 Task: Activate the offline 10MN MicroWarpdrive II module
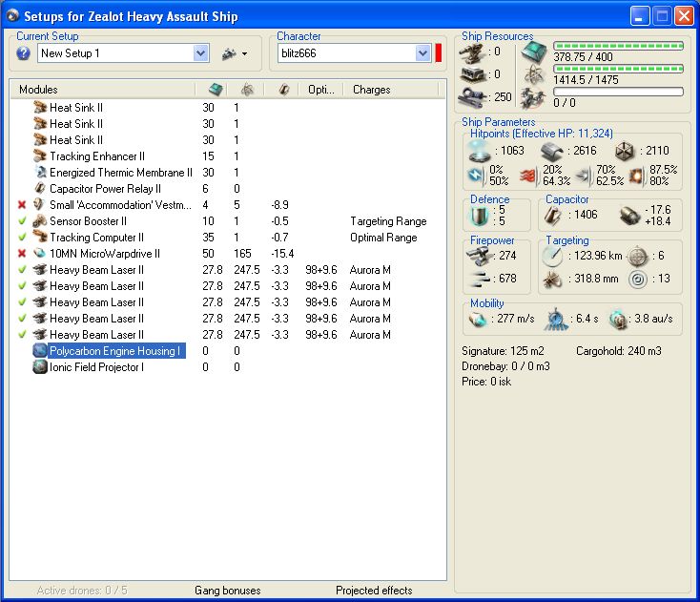22,254
